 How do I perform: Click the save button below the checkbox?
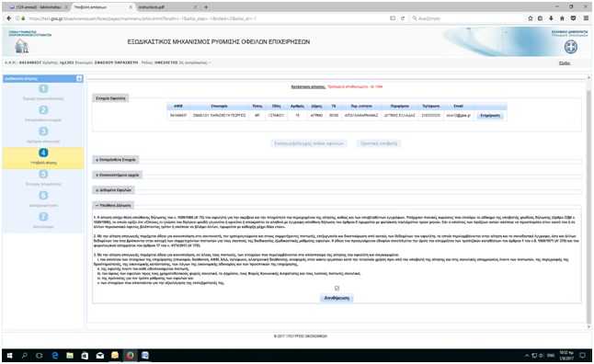coord(337,298)
